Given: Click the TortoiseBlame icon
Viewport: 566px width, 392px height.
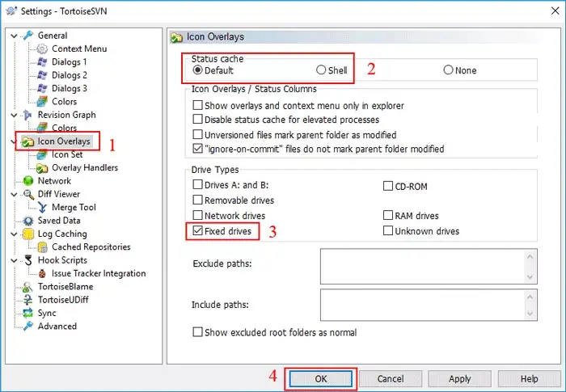Looking at the screenshot, I should tap(27, 287).
